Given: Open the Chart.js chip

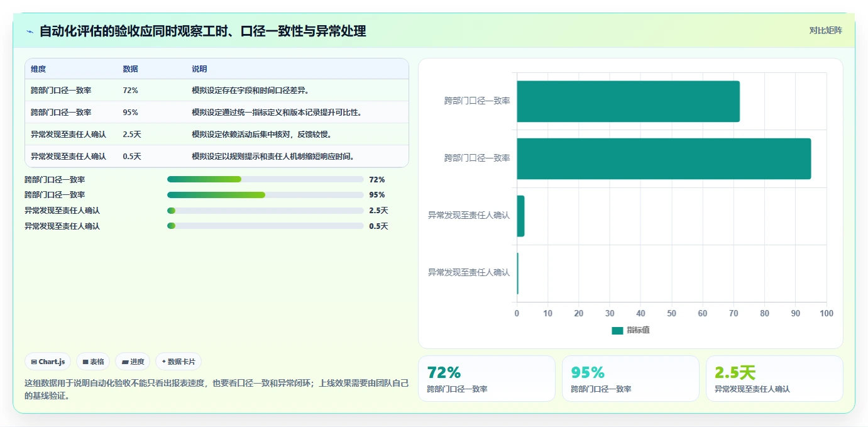Looking at the screenshot, I should [48, 362].
